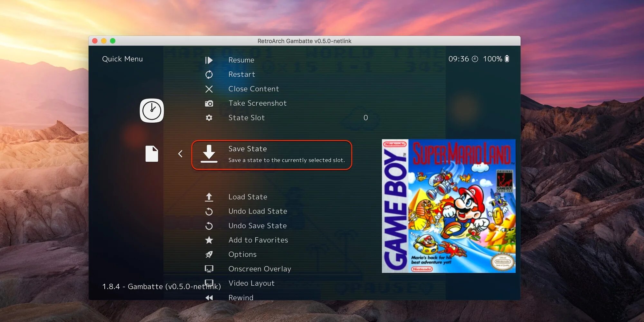The height and width of the screenshot is (322, 644).
Task: Click the Options rocket icon
Action: click(x=209, y=255)
